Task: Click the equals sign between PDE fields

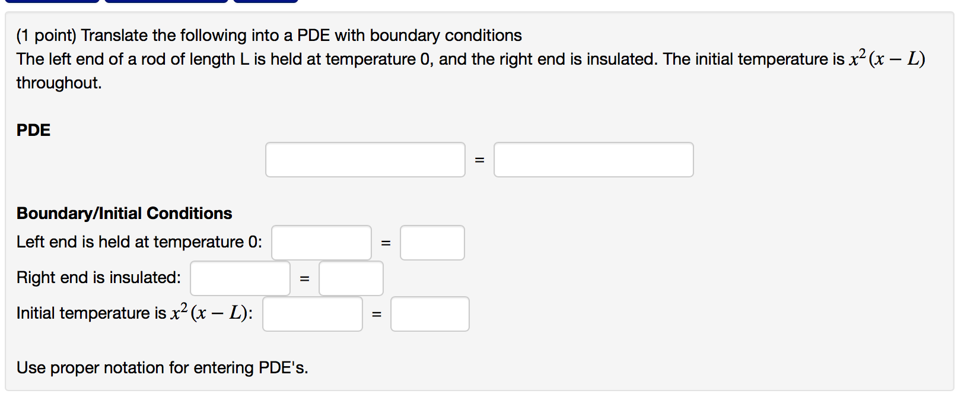Action: click(x=479, y=159)
